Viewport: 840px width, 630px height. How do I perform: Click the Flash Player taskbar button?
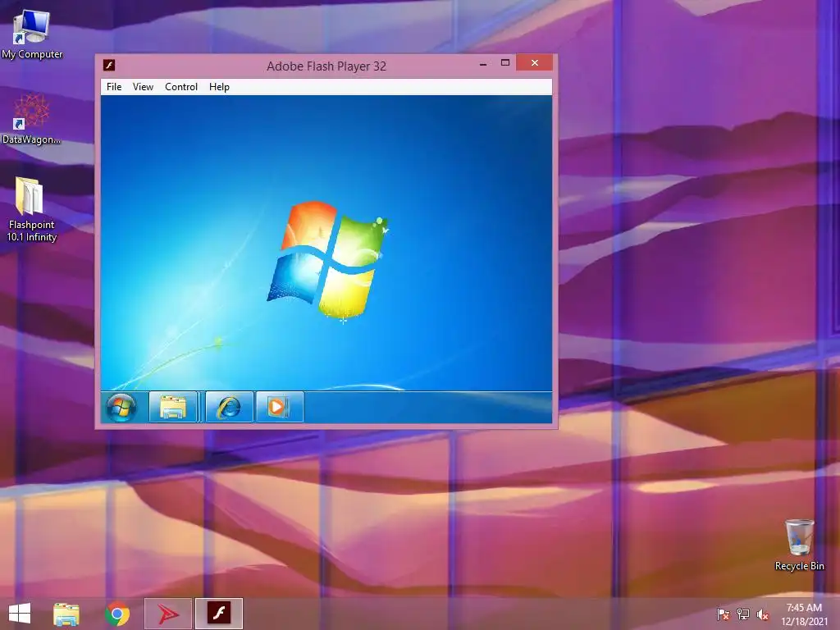click(x=219, y=614)
